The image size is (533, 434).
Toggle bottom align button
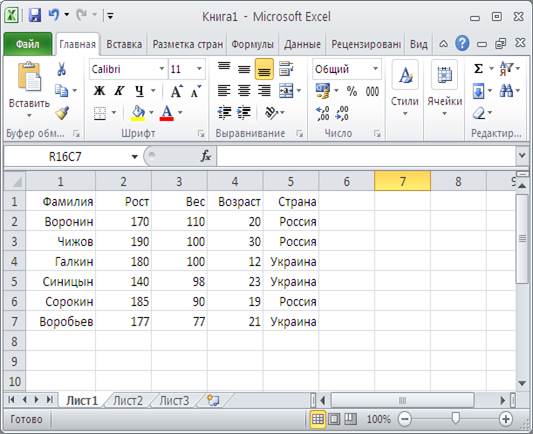(x=264, y=69)
